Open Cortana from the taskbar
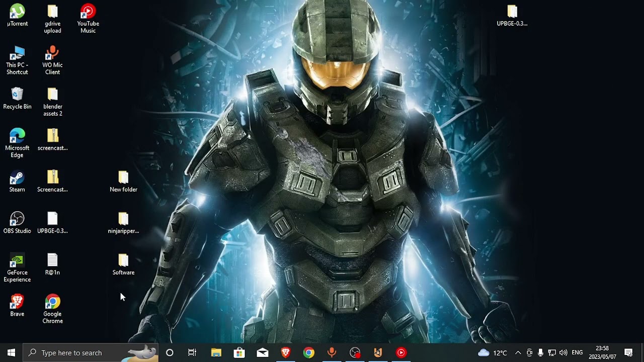The height and width of the screenshot is (362, 644). click(170, 352)
